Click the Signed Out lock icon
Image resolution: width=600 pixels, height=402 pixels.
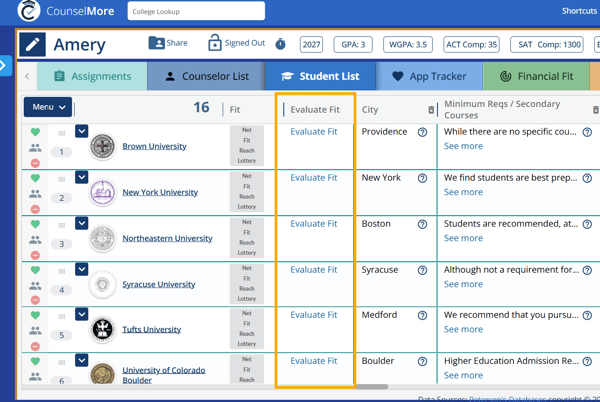click(x=215, y=43)
